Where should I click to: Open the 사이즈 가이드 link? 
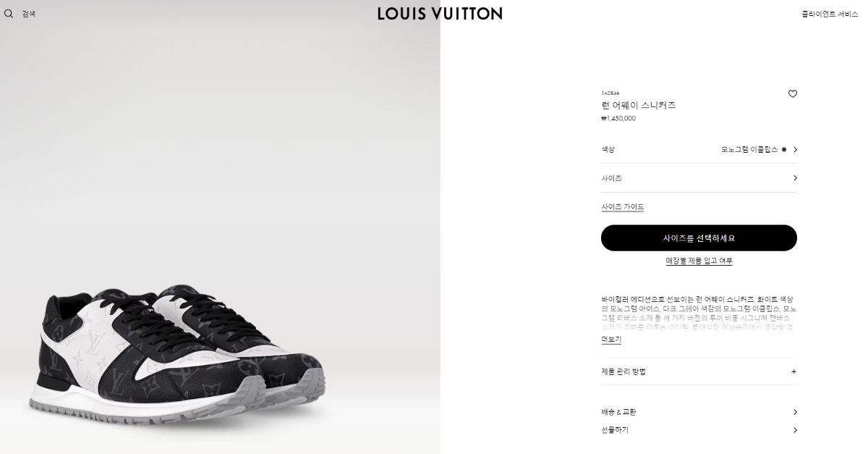click(622, 207)
